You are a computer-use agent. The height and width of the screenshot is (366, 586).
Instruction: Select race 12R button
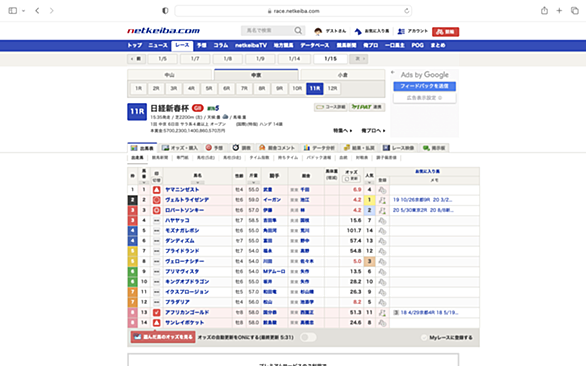coord(332,89)
